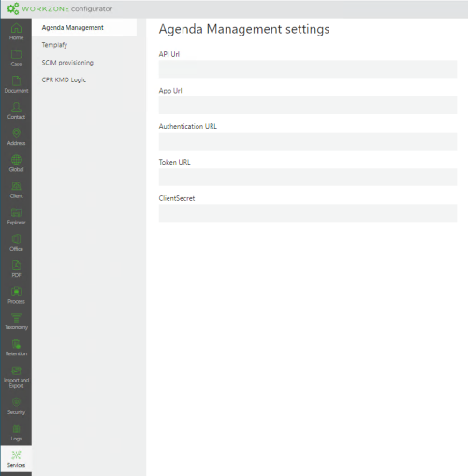View the Logs icon in sidebar
This screenshot has height=476, width=468.
coord(16,428)
